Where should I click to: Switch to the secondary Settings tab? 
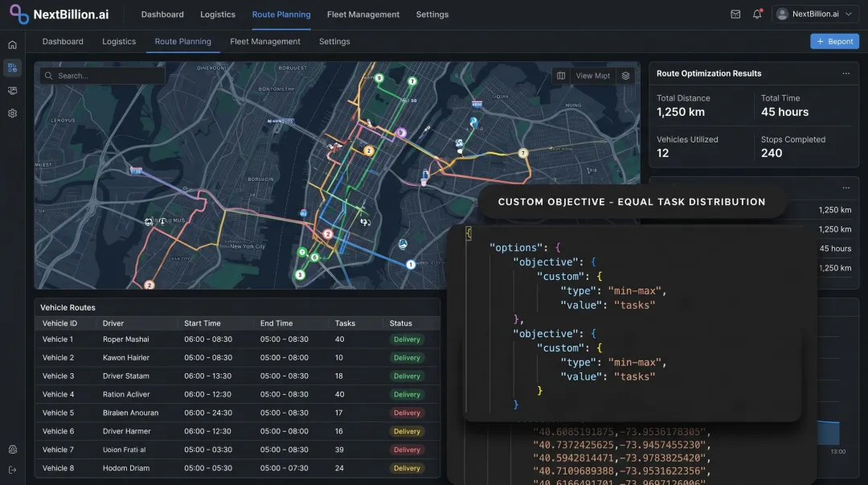[334, 42]
